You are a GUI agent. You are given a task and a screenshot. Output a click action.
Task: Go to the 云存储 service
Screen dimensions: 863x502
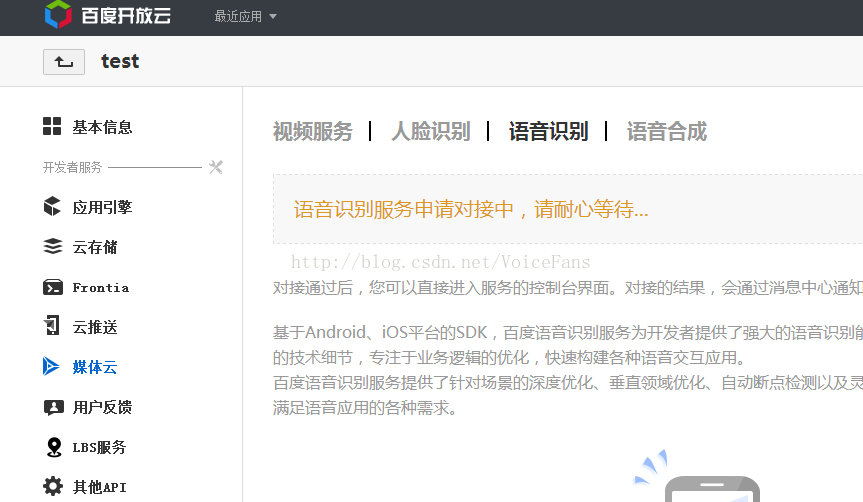[95, 248]
